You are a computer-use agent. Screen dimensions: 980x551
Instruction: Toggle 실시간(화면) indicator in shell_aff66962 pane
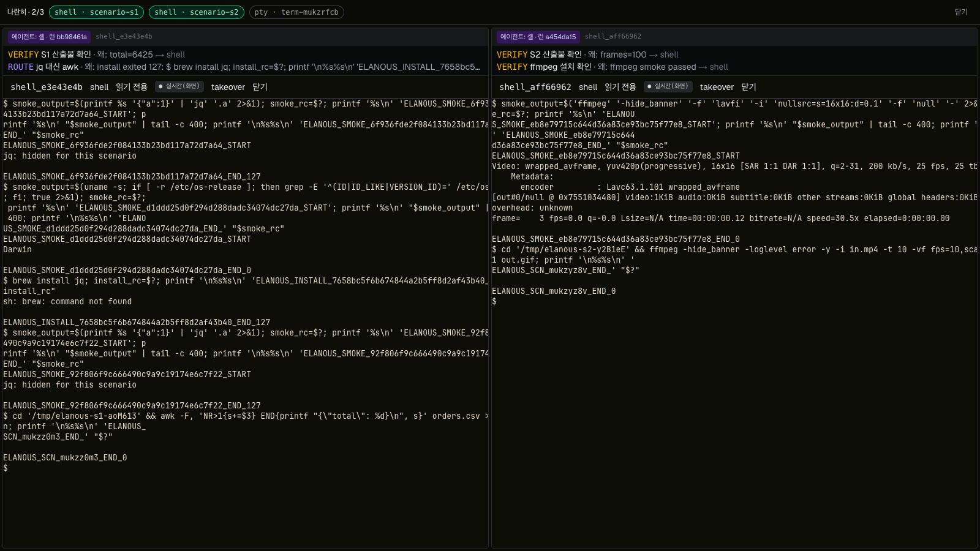[x=668, y=86]
